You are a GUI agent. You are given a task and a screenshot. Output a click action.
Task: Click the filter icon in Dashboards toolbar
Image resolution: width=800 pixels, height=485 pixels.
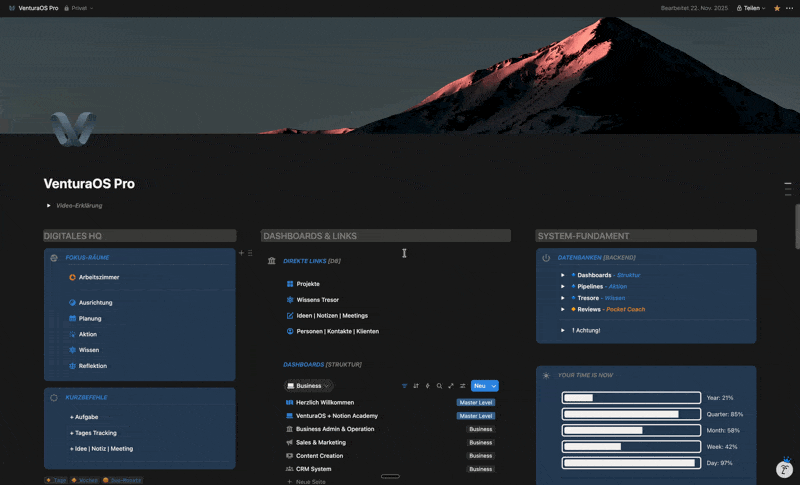pyautogui.click(x=404, y=385)
